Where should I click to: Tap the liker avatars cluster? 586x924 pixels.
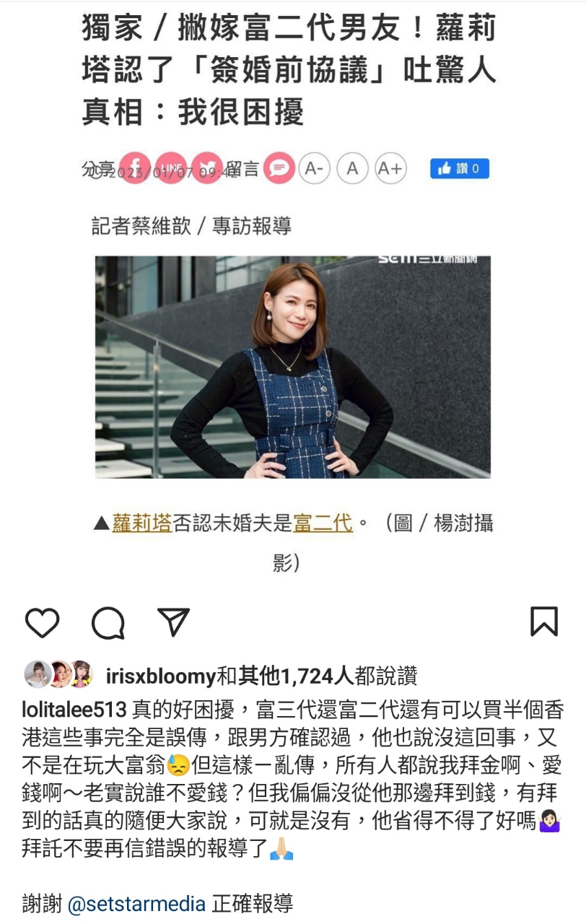[58, 674]
